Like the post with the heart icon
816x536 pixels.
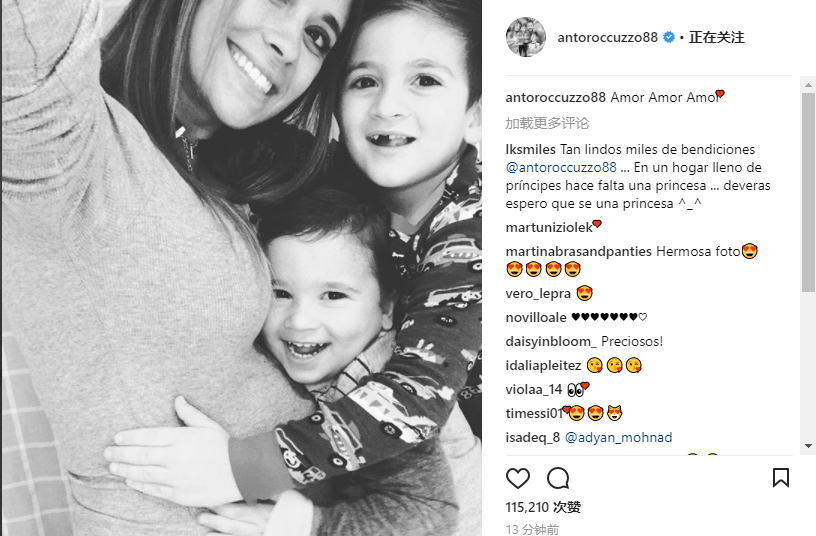pos(518,478)
